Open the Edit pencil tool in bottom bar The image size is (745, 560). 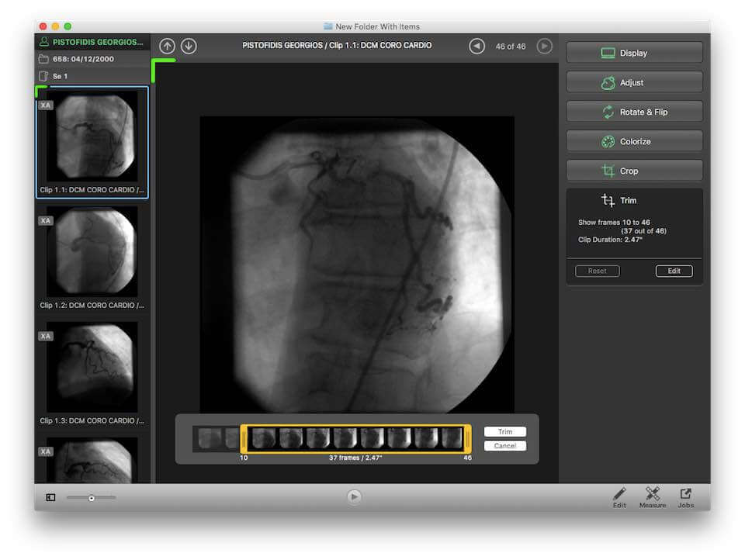(x=619, y=496)
